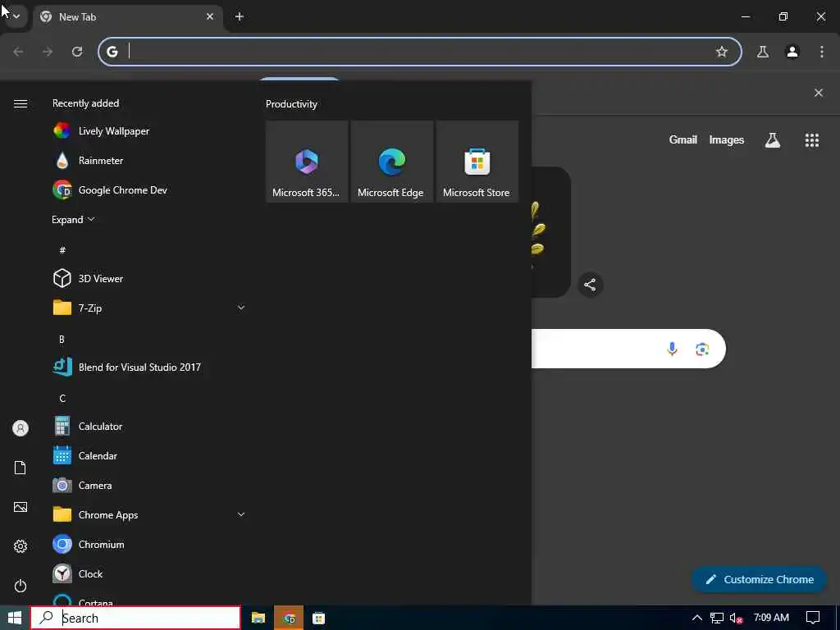Bookmark this tab with the star icon
The image size is (840, 630).
[x=722, y=52]
